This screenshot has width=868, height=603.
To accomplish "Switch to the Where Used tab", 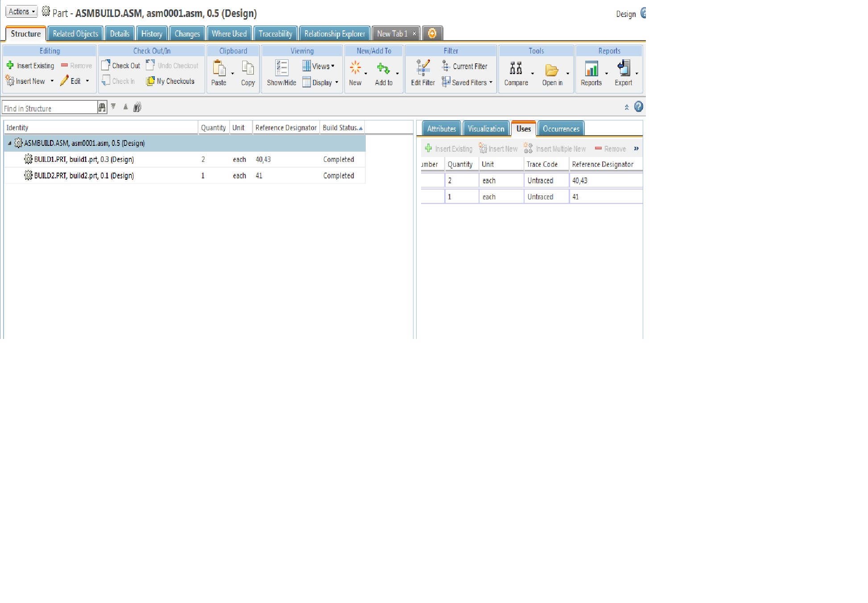I will [229, 34].
